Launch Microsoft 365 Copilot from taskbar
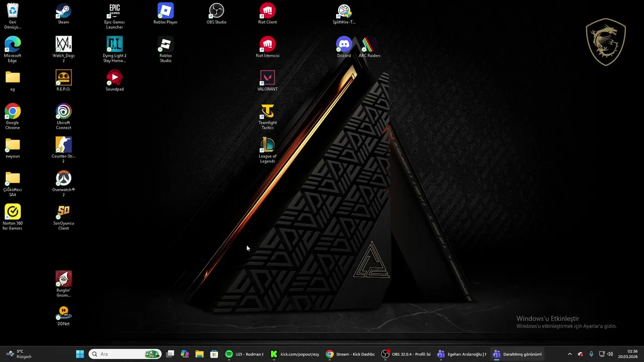Image resolution: width=644 pixels, height=362 pixels. coord(185,354)
